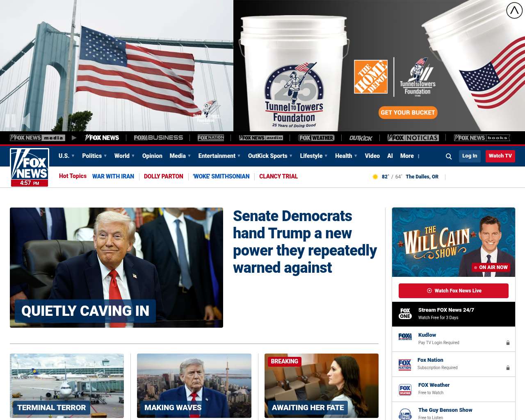This screenshot has width=525, height=420.
Task: Click the ad marker circle icon
Action: click(514, 10)
